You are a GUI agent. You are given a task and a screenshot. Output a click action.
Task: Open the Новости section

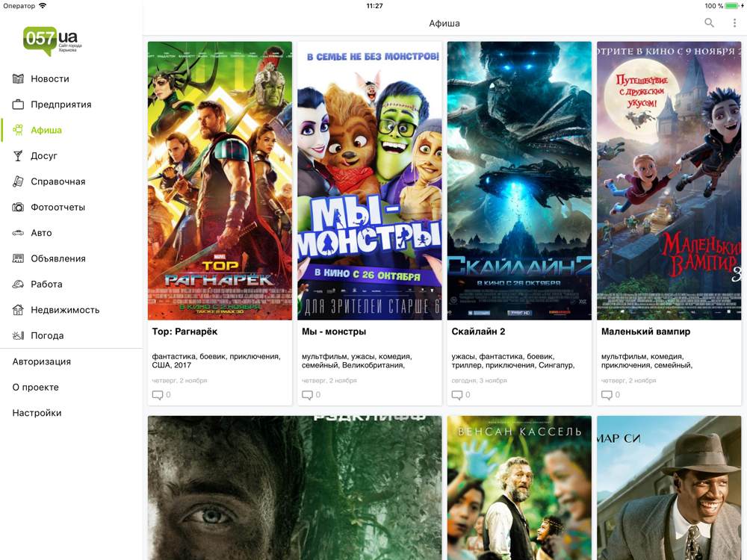[x=50, y=78]
